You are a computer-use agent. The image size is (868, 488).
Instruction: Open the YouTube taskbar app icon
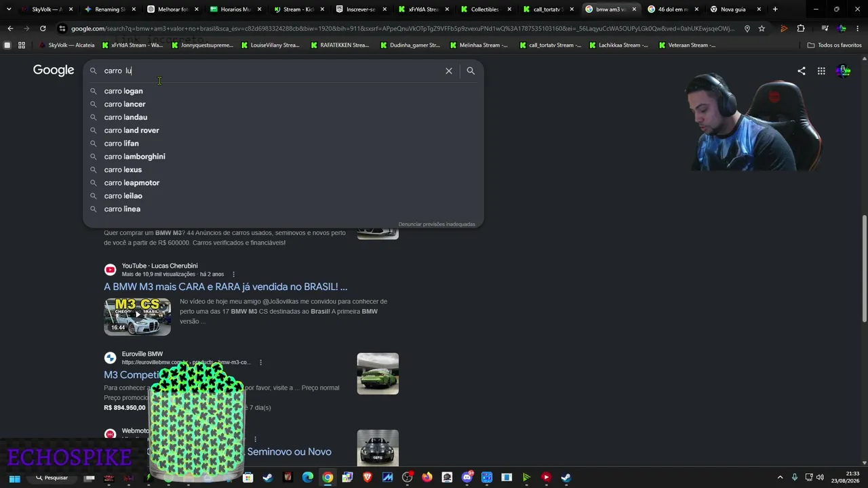tap(546, 478)
